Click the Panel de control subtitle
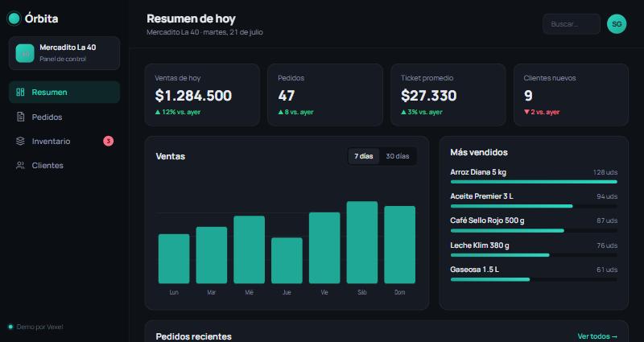The width and height of the screenshot is (644, 342). coord(63,59)
